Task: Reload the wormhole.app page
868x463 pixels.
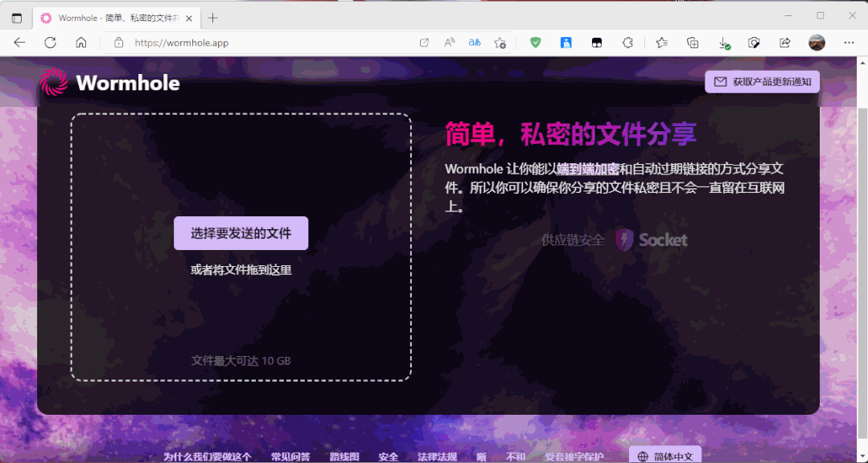Action: (x=51, y=43)
